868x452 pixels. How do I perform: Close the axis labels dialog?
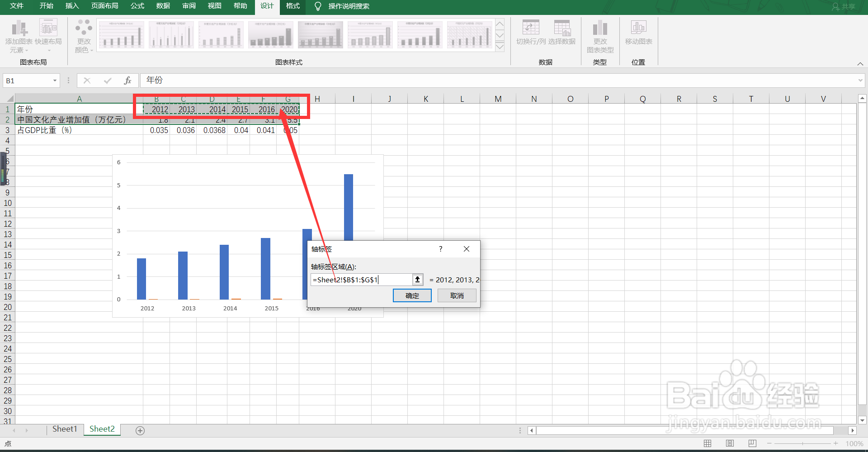[x=467, y=249]
